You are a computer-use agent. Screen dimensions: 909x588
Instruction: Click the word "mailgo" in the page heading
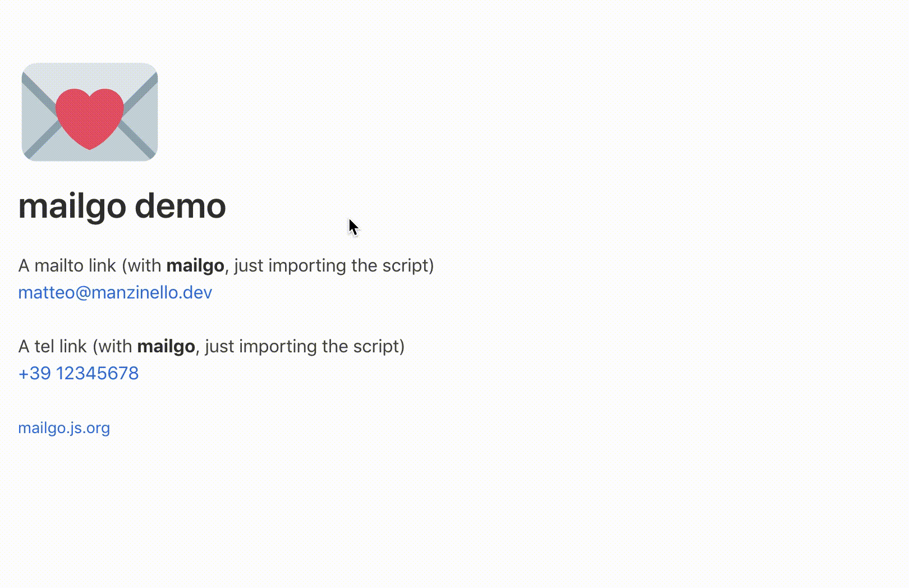[72, 206]
